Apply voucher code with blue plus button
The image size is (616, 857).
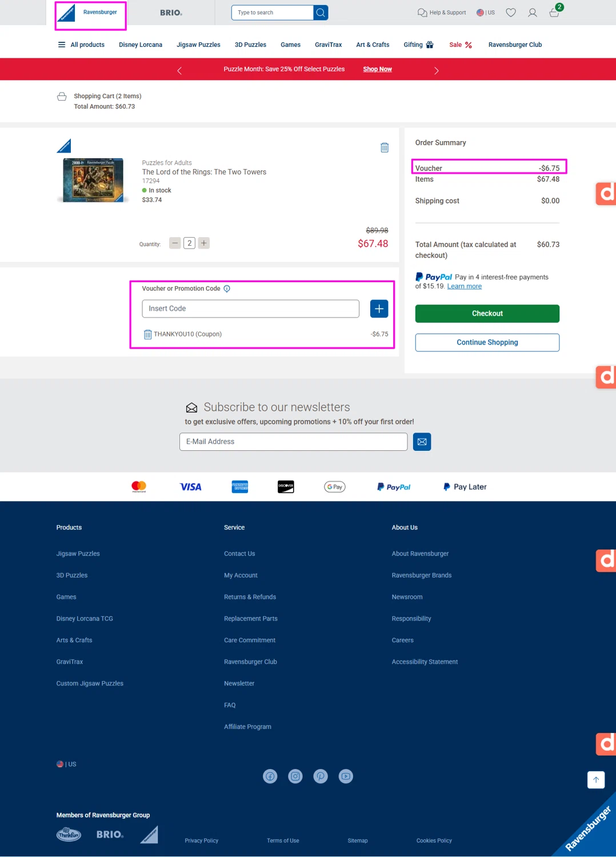(x=379, y=309)
